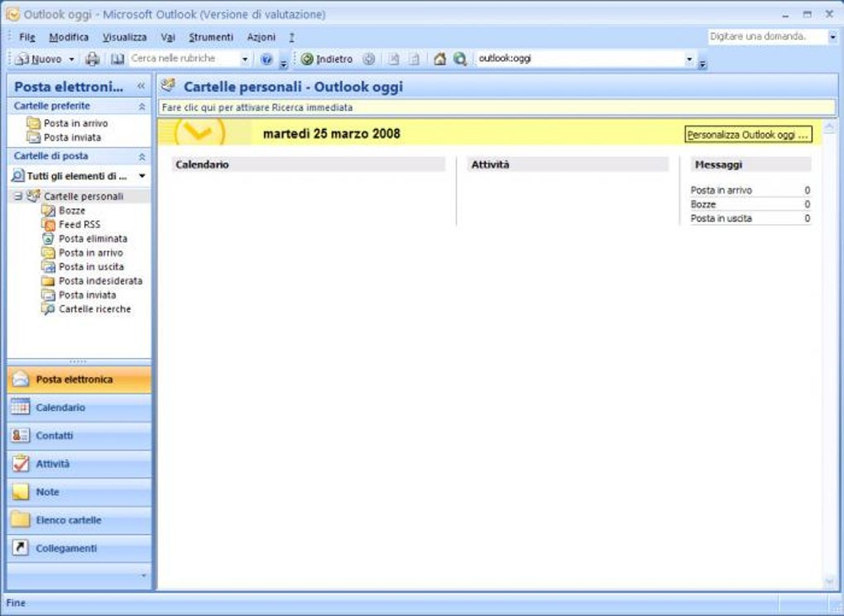Collapse the Cartelle personali tree node
The image size is (844, 616).
18,196
